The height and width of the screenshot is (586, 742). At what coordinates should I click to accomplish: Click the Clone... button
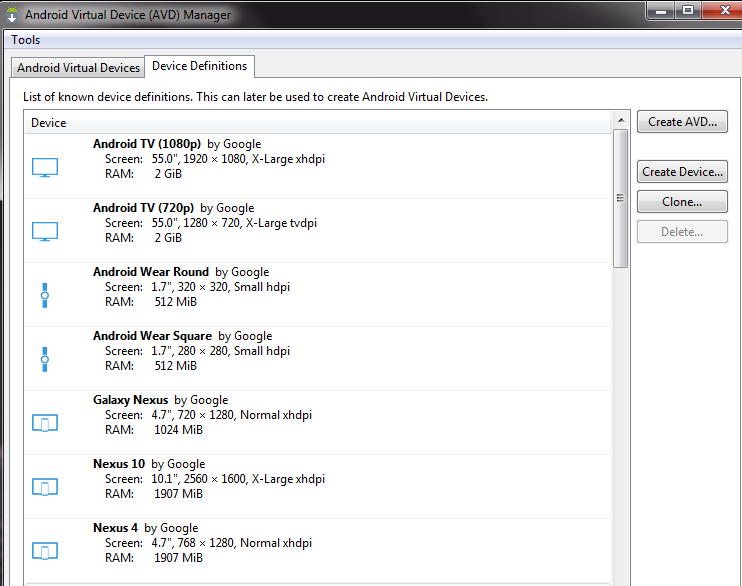pyautogui.click(x=681, y=202)
